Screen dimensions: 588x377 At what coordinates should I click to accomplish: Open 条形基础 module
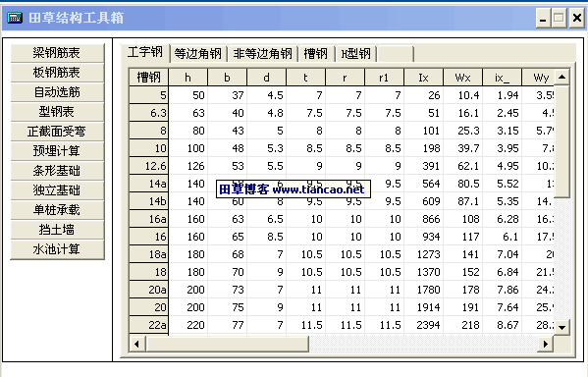pyautogui.click(x=57, y=170)
